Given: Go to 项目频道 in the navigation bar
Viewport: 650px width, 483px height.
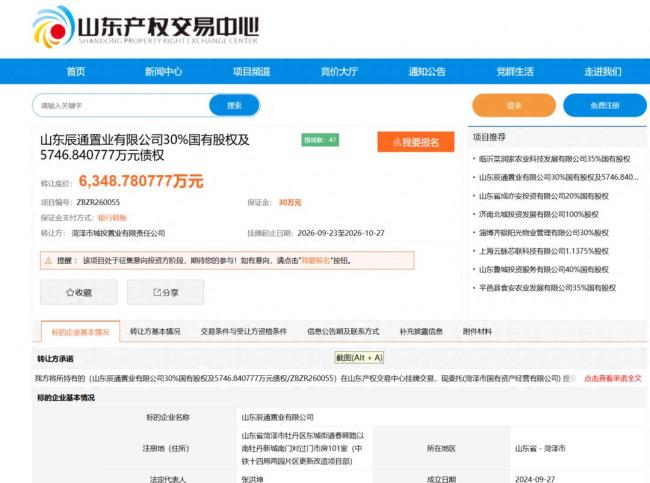Looking at the screenshot, I should pyautogui.click(x=252, y=72).
